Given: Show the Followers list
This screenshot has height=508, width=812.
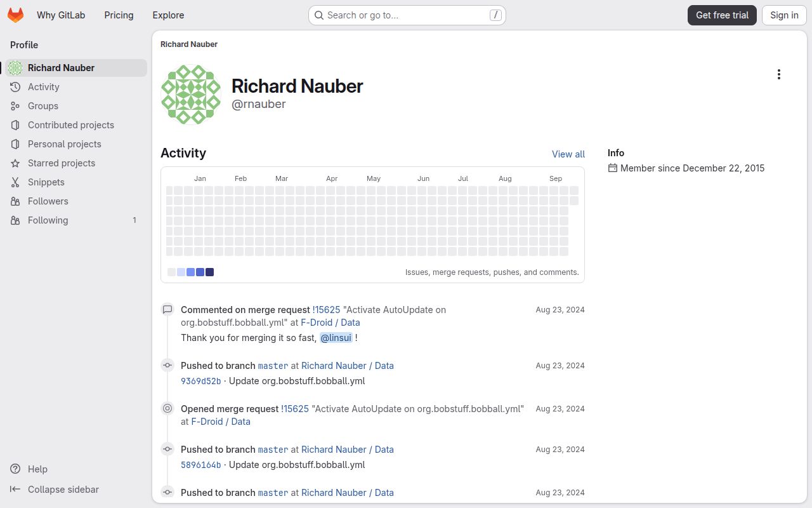Looking at the screenshot, I should (76, 201).
